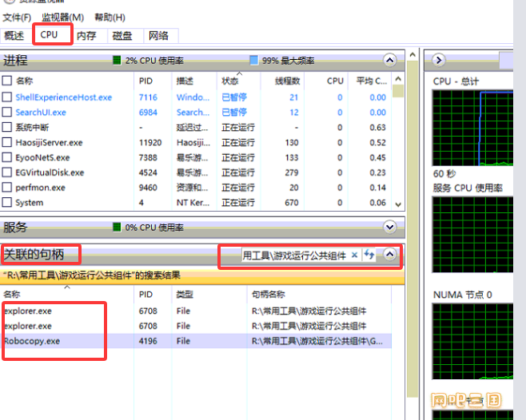Refresh the handle search results
This screenshot has height=420, width=526.
click(369, 255)
